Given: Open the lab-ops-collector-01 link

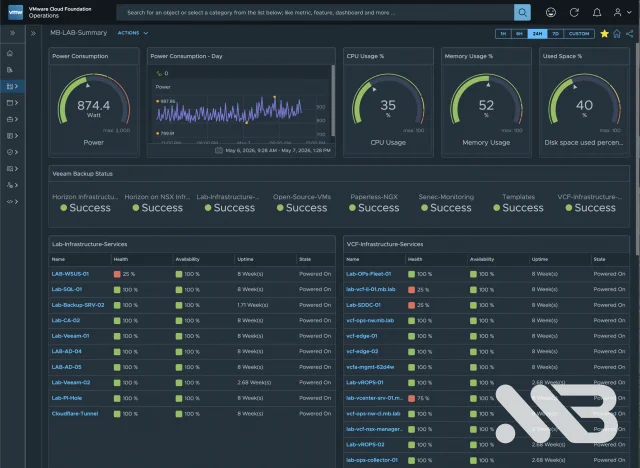Looking at the screenshot, I should (x=372, y=460).
